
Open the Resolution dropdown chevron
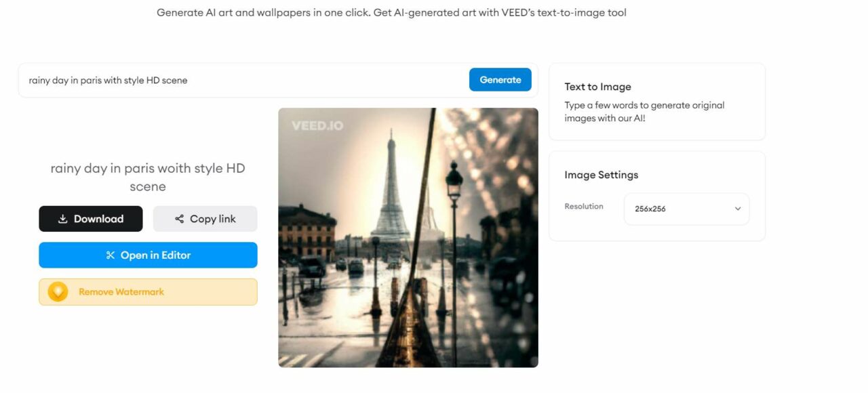[737, 209]
